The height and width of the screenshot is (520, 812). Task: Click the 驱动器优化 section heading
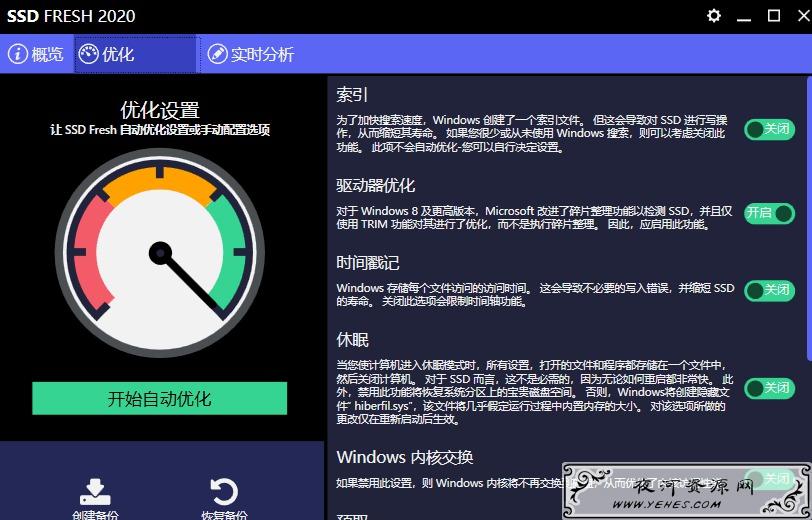coord(376,185)
